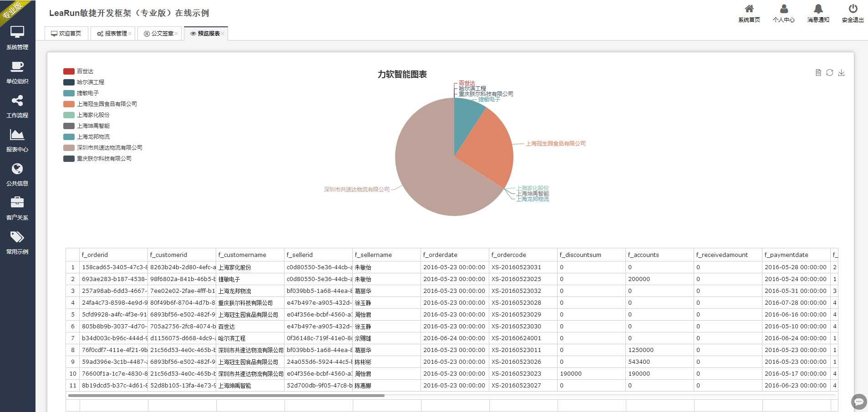Open the 单位组织 sidebar icon
The width and height of the screenshot is (868, 412).
[17, 67]
